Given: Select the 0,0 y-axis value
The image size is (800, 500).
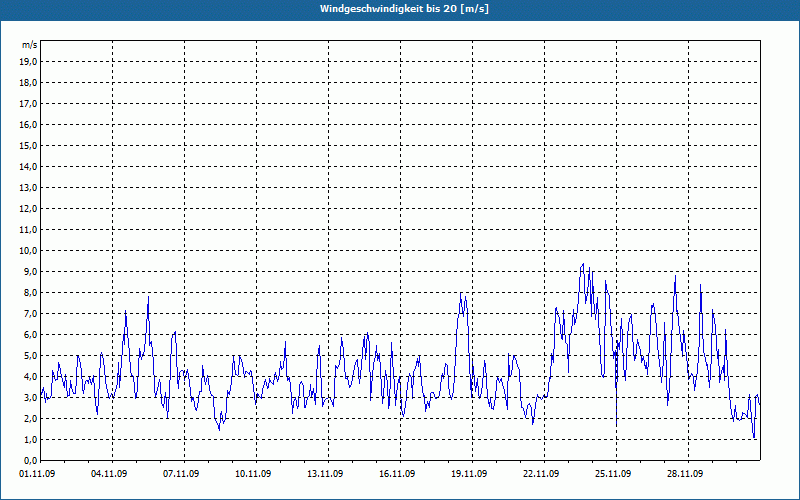Looking at the screenshot, I should 31,461.
